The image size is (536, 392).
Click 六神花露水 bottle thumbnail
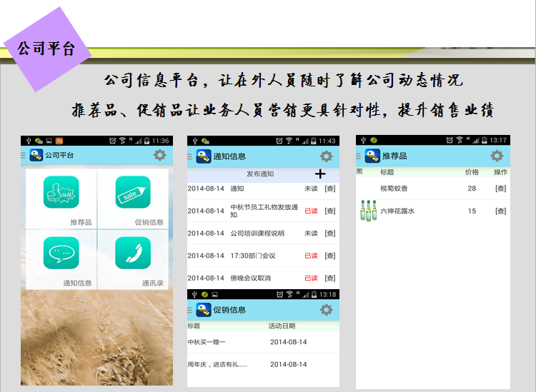click(x=368, y=211)
